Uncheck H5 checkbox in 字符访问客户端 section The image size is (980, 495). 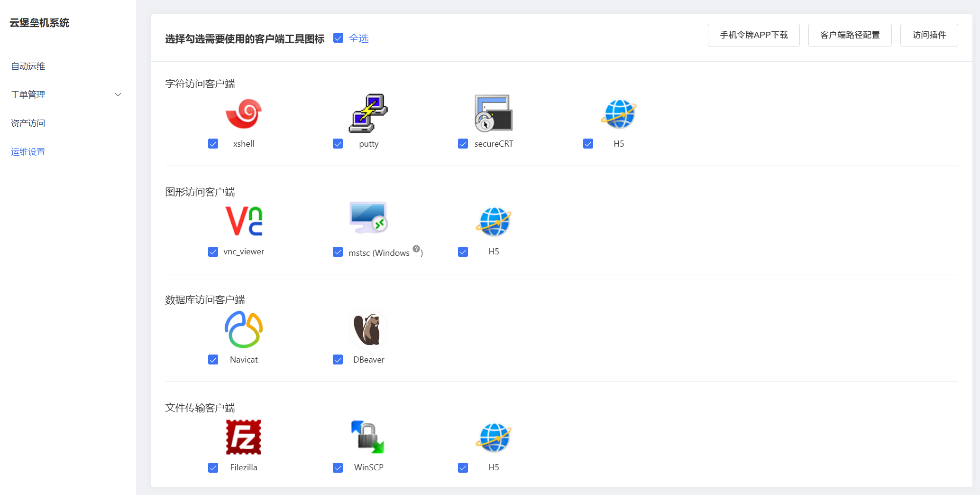pos(588,144)
